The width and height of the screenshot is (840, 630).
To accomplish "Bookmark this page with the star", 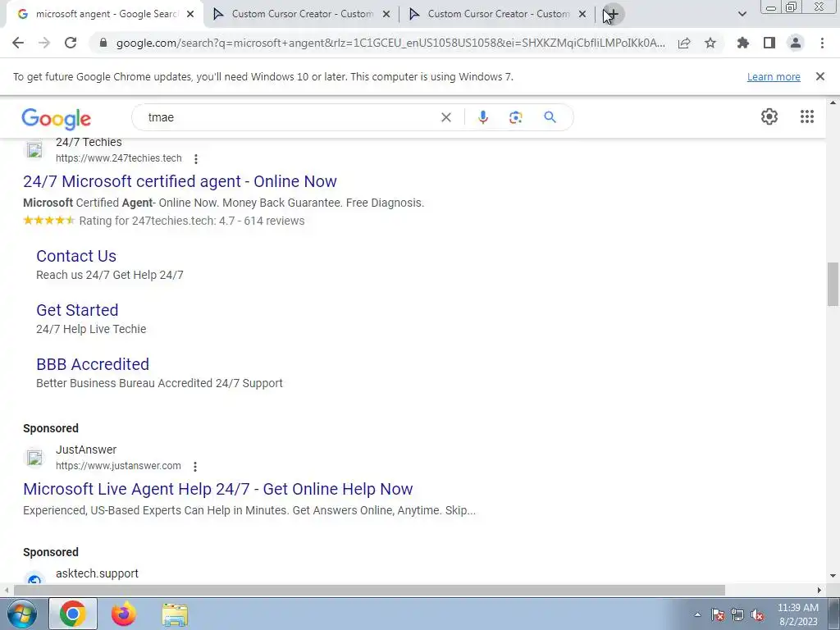I will click(710, 43).
